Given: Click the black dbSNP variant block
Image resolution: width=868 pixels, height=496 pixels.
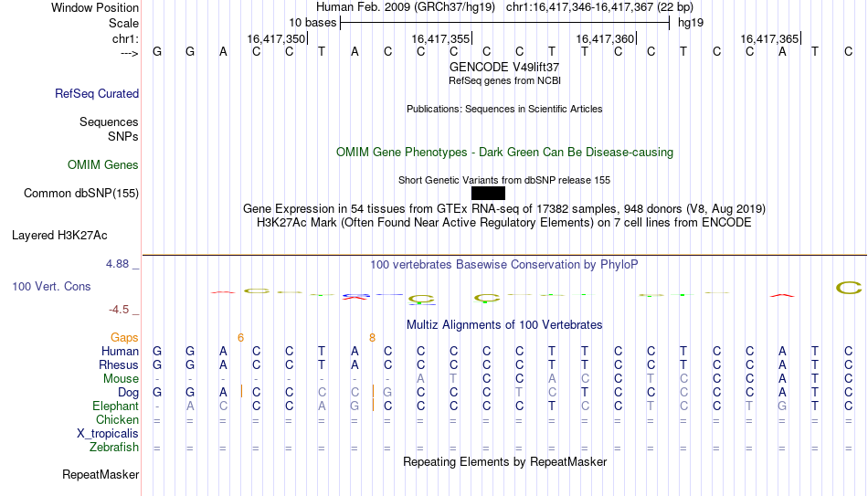Looking at the screenshot, I should tap(488, 194).
